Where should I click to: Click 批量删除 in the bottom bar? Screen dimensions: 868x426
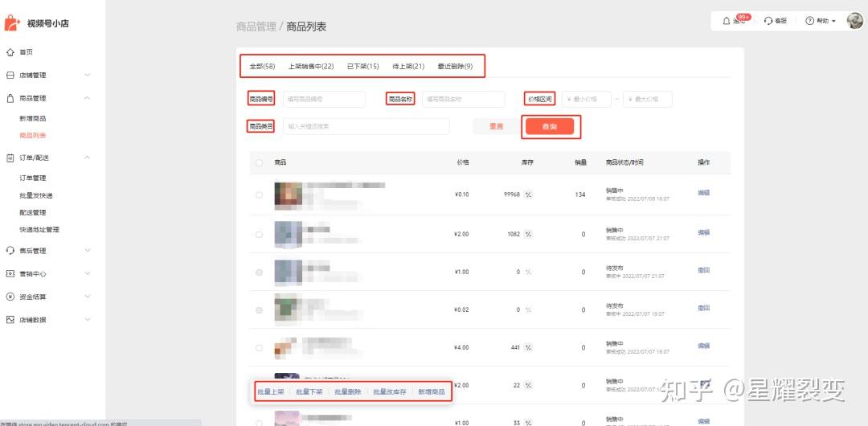tap(348, 391)
